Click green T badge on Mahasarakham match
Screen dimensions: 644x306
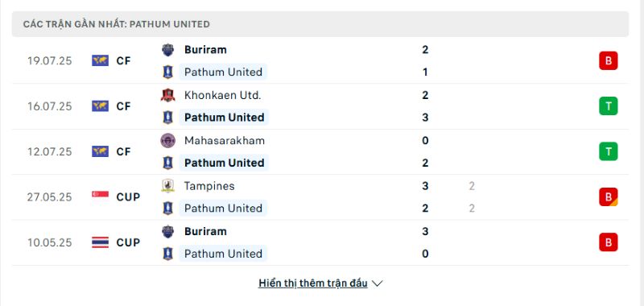tap(609, 151)
